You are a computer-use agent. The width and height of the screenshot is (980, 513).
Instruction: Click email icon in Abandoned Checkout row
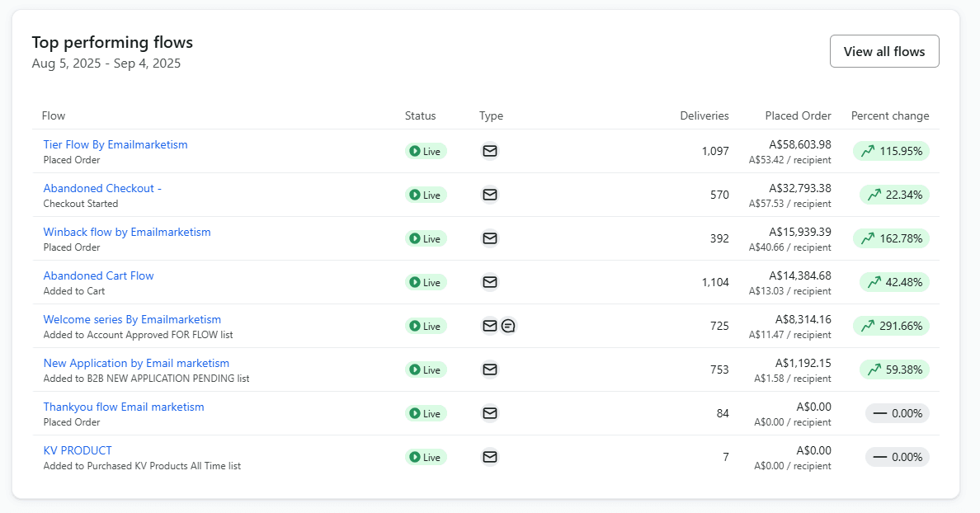490,195
